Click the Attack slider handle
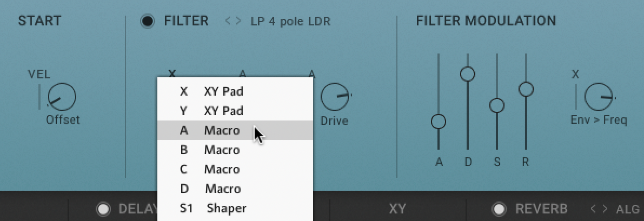 [x=439, y=122]
